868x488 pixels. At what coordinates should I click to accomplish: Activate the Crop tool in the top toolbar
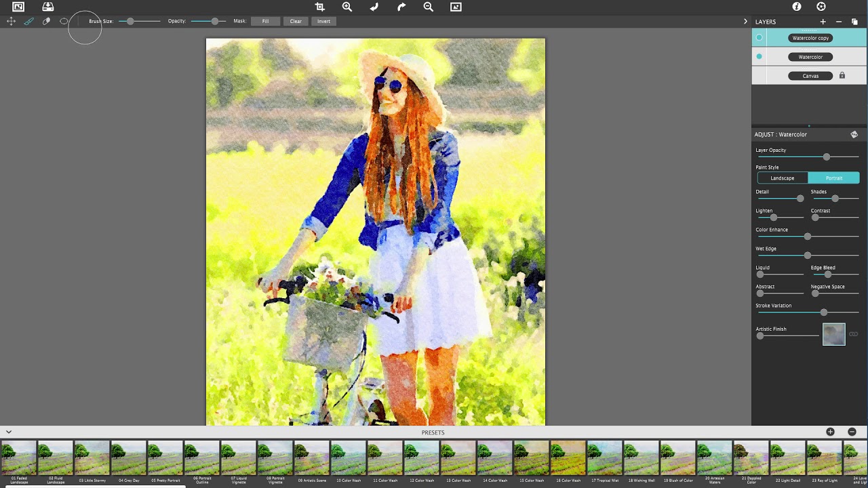tap(319, 7)
